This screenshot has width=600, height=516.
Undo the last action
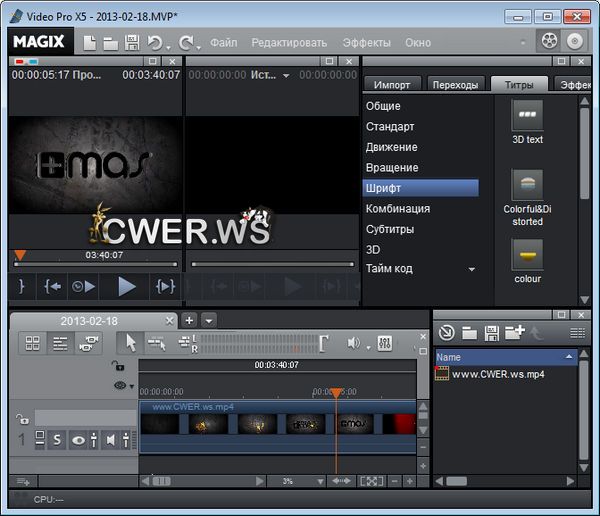(x=155, y=42)
